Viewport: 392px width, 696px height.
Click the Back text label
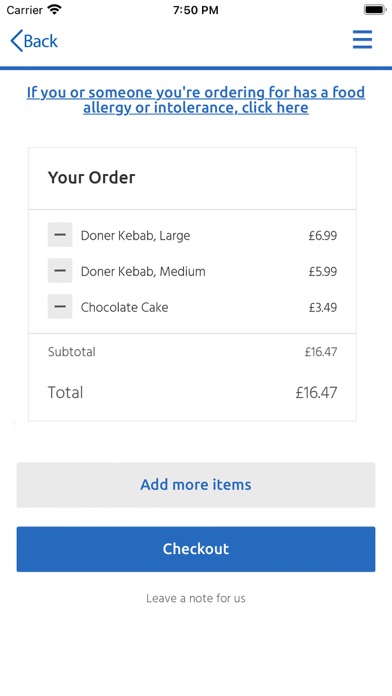[x=41, y=41]
